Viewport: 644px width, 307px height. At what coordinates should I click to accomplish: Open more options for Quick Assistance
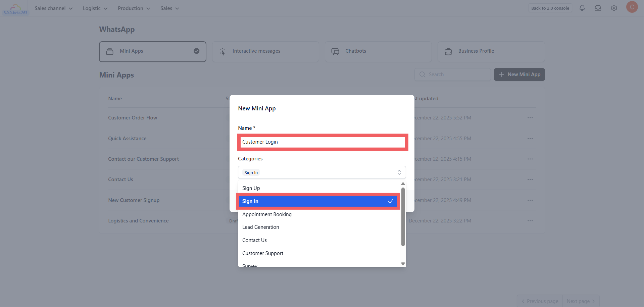(x=530, y=139)
